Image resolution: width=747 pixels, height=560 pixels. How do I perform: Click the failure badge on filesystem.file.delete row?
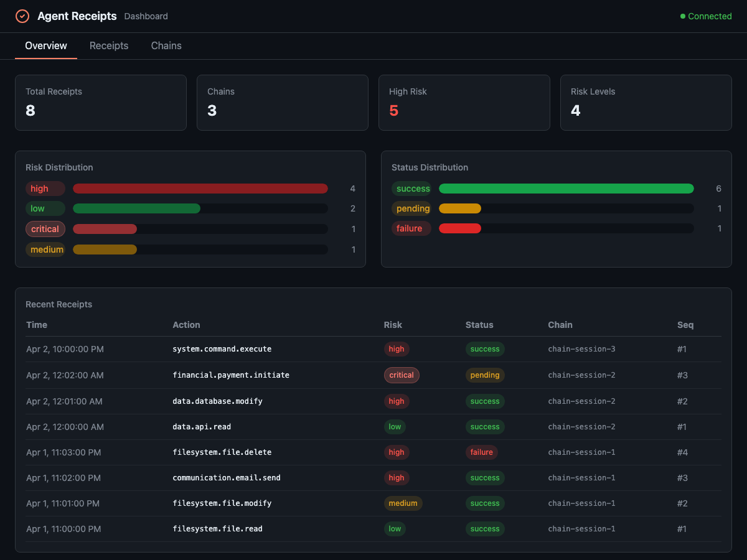pyautogui.click(x=482, y=452)
